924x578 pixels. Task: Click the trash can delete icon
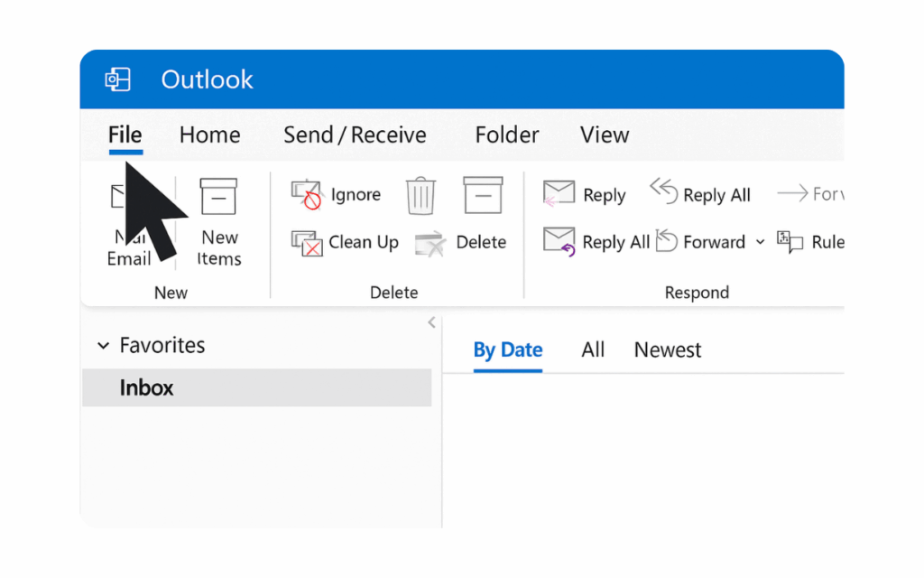(x=420, y=195)
